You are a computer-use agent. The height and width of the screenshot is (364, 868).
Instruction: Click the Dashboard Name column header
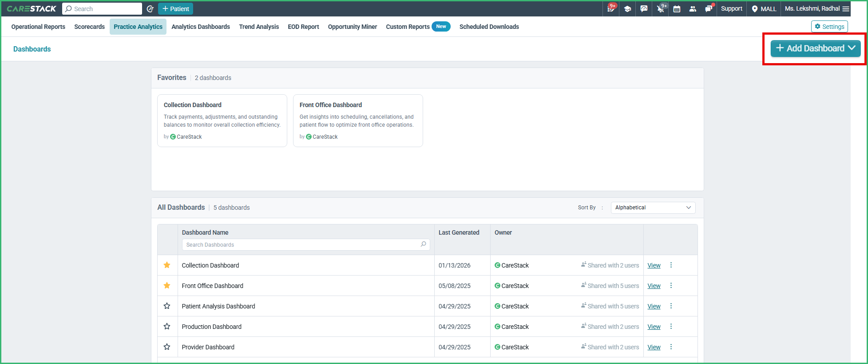coord(205,232)
